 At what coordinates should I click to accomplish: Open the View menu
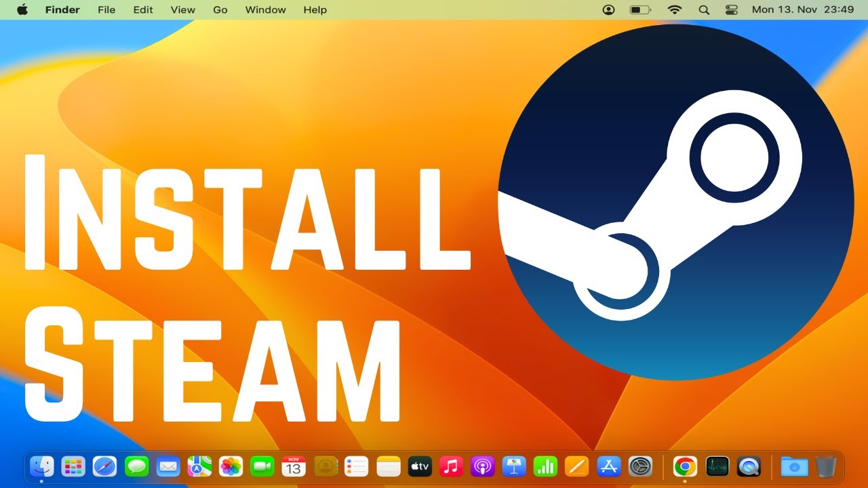click(183, 9)
